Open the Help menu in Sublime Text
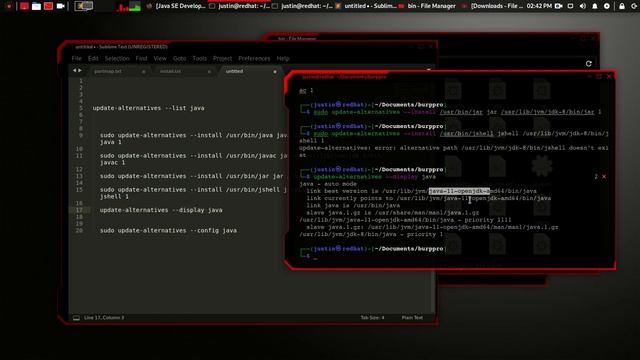Screen dimensions: 640x360 point(283,58)
